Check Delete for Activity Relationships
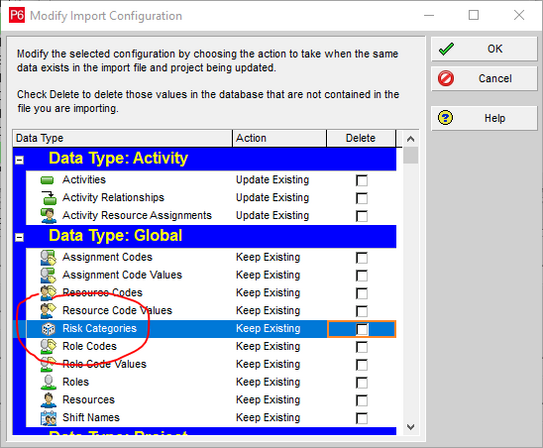This screenshot has height=448, width=543. pyautogui.click(x=362, y=198)
